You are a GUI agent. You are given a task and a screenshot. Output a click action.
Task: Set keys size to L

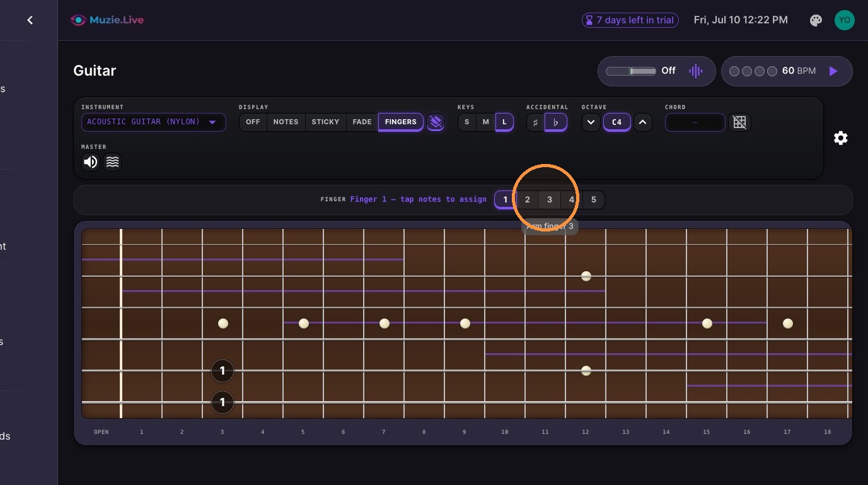tap(504, 122)
